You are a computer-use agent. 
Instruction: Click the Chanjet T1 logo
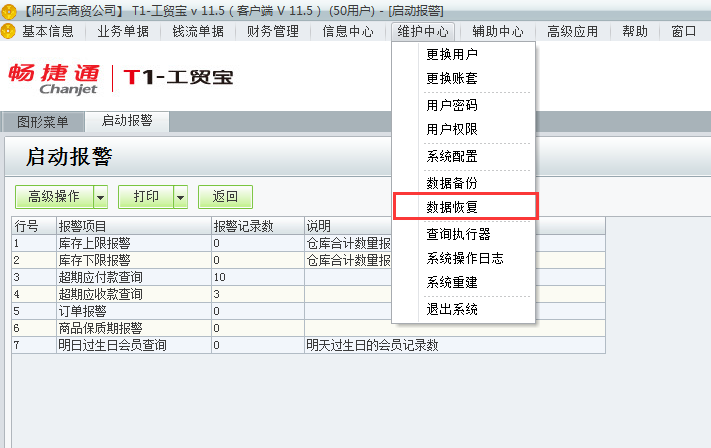pos(120,77)
